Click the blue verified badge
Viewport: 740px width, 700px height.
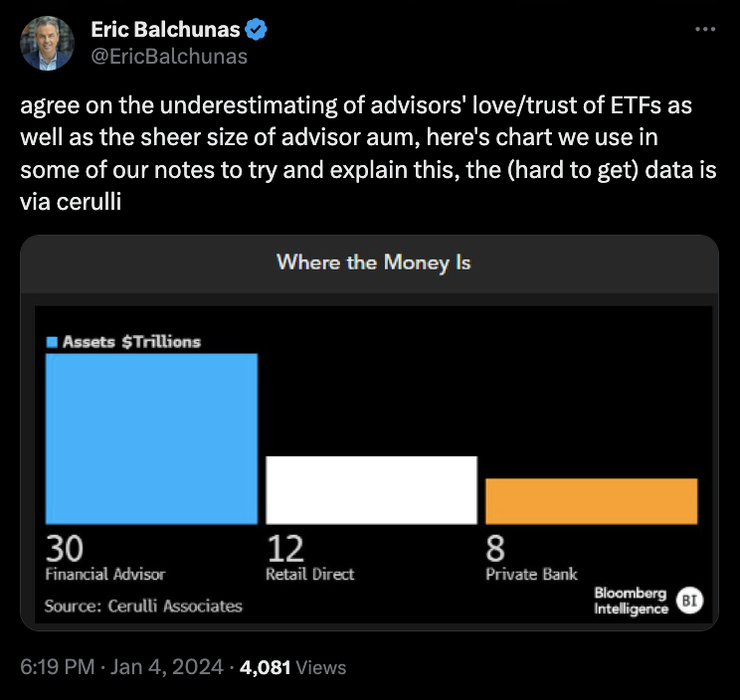click(257, 31)
